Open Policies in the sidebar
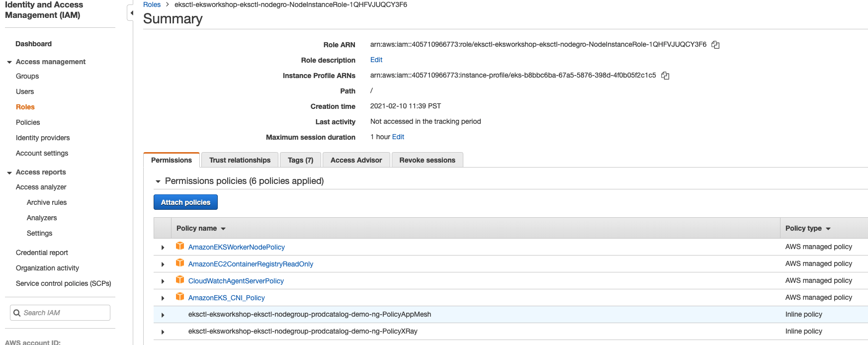This screenshot has width=868, height=345. tap(28, 122)
